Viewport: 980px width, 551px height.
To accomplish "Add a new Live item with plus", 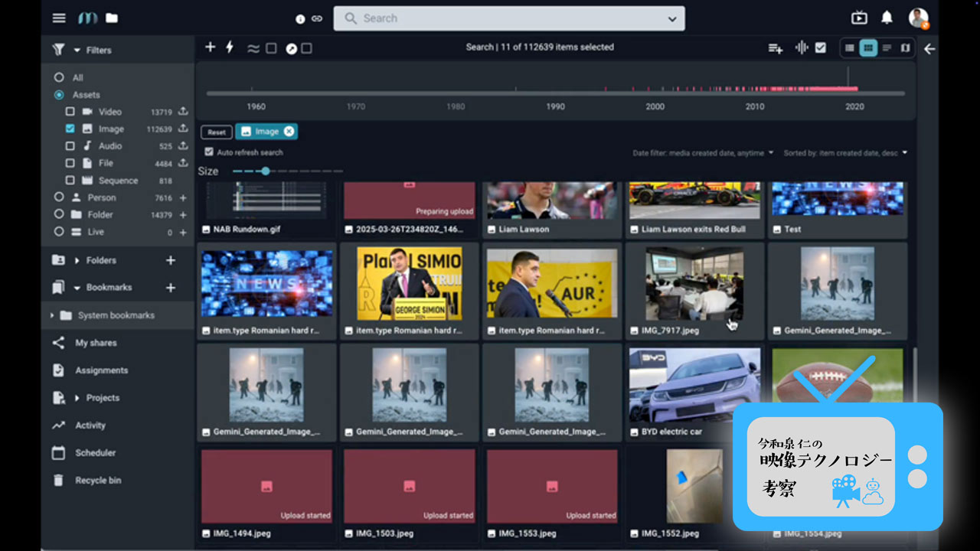I will tap(183, 232).
